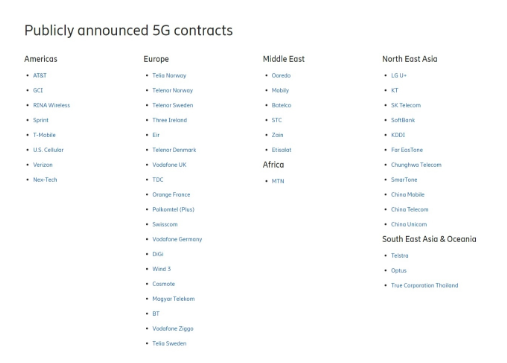Image resolution: width=507 pixels, height=363 pixels.
Task: Click the Verizon link under Americas
Action: point(43,165)
